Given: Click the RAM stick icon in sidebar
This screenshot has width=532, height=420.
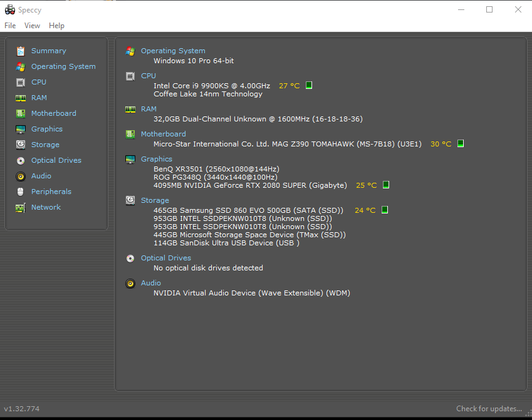Looking at the screenshot, I should [21, 98].
